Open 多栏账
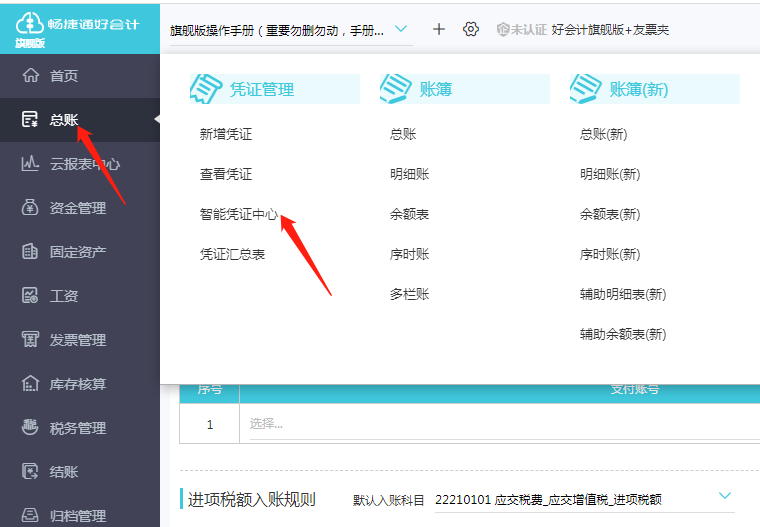 coord(410,294)
